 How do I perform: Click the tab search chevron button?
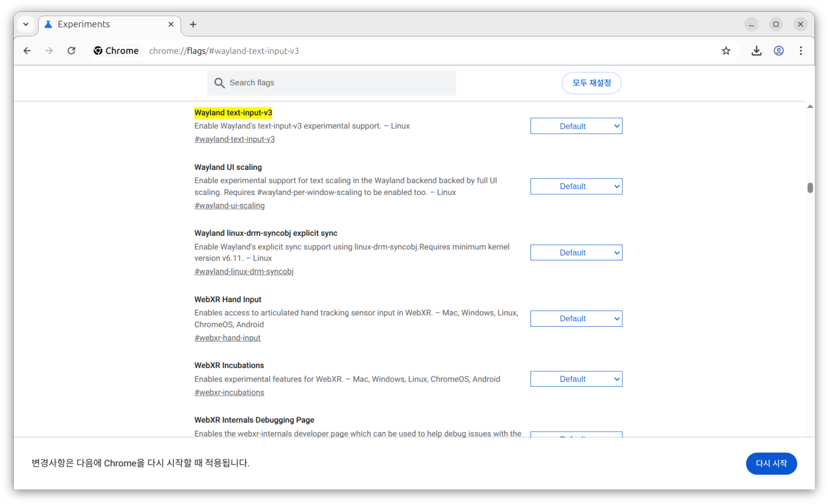click(x=26, y=24)
